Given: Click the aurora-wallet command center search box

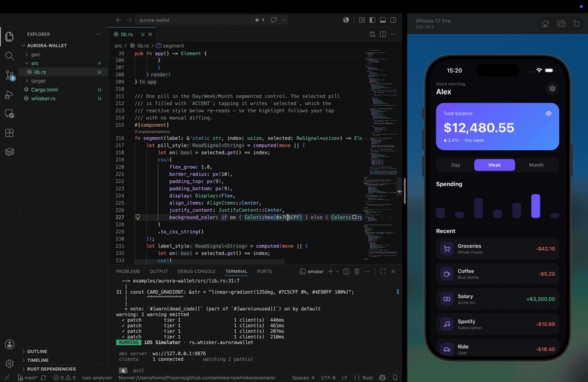Looking at the screenshot, I should pyautogui.click(x=194, y=20).
